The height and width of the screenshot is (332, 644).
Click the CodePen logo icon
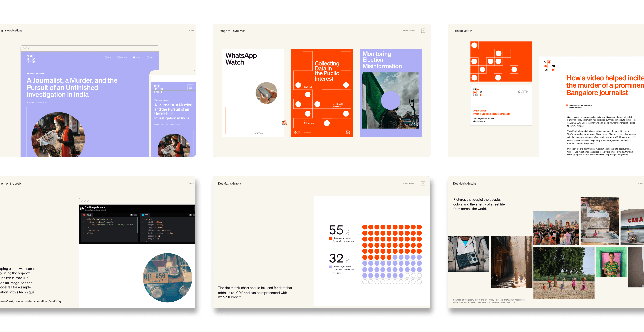[82, 208]
